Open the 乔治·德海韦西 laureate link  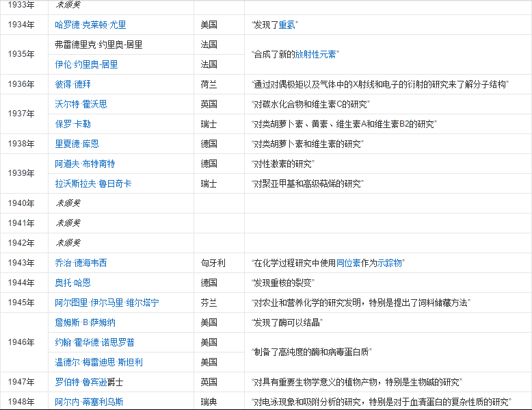pyautogui.click(x=81, y=263)
